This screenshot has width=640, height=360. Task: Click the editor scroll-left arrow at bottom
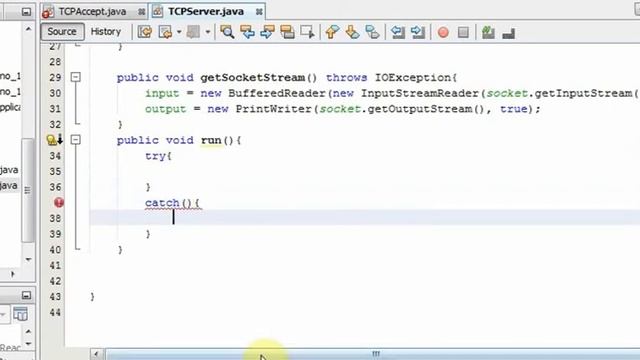tap(96, 354)
